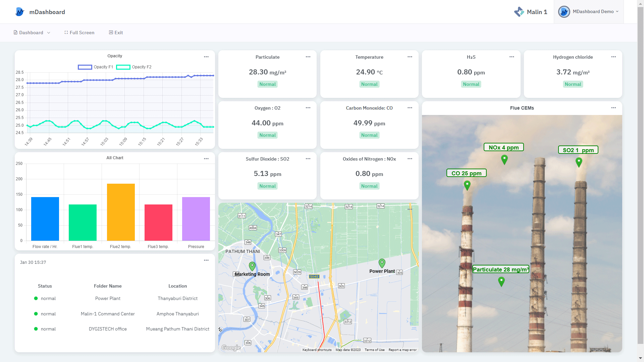Click the Marketing Room map marker
Screen dimensions: 644x362
click(252, 266)
